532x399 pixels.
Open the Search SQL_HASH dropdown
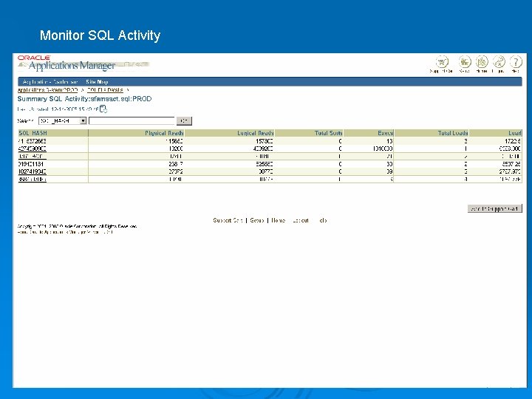(63, 120)
